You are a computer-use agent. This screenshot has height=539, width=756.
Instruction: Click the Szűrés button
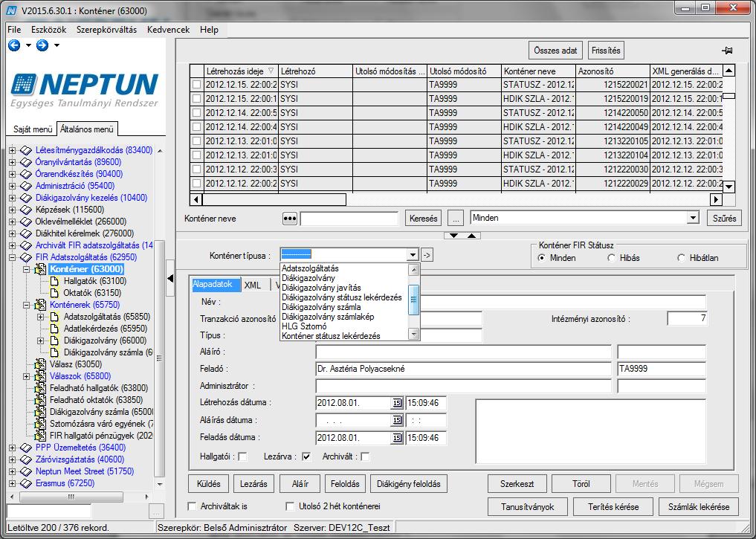pos(724,219)
